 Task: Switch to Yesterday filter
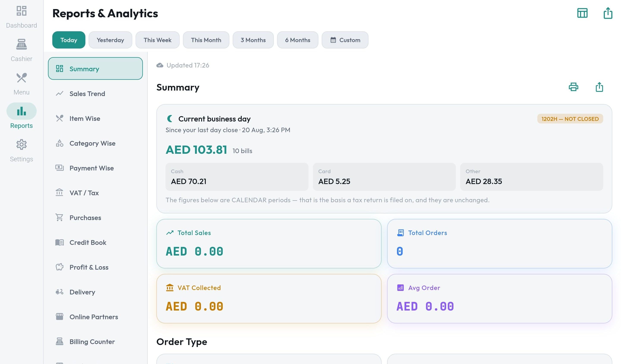coord(110,40)
